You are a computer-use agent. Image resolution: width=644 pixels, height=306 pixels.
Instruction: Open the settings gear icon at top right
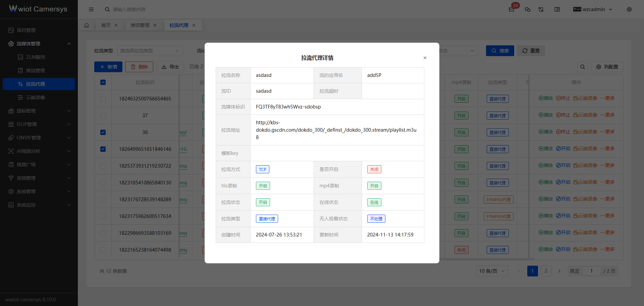tap(629, 9)
